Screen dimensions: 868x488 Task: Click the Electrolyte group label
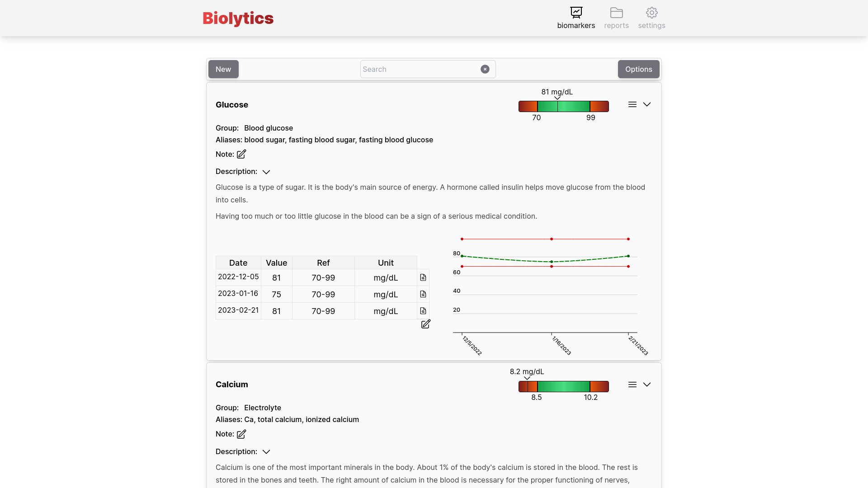[x=263, y=408]
